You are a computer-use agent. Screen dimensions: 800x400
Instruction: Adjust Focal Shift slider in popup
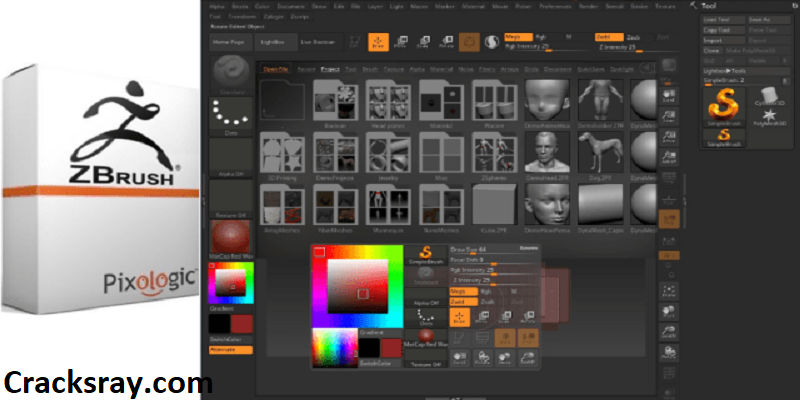coord(494,260)
